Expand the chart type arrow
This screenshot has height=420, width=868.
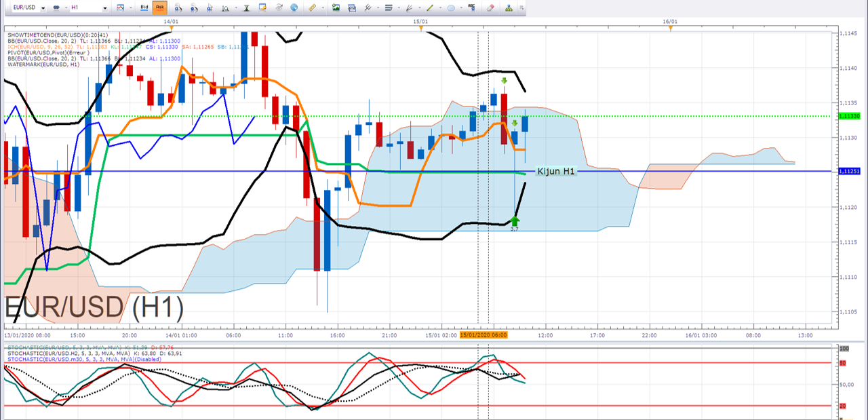(131, 7)
